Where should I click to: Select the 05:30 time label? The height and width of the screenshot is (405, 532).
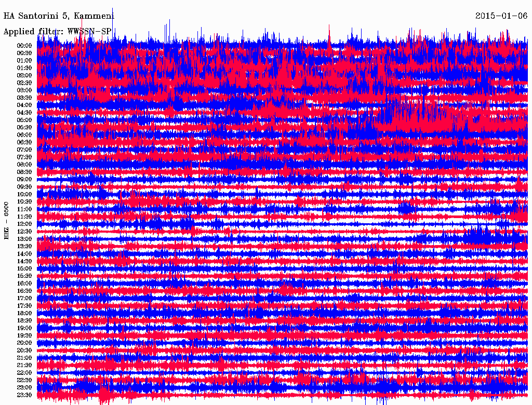(24, 128)
